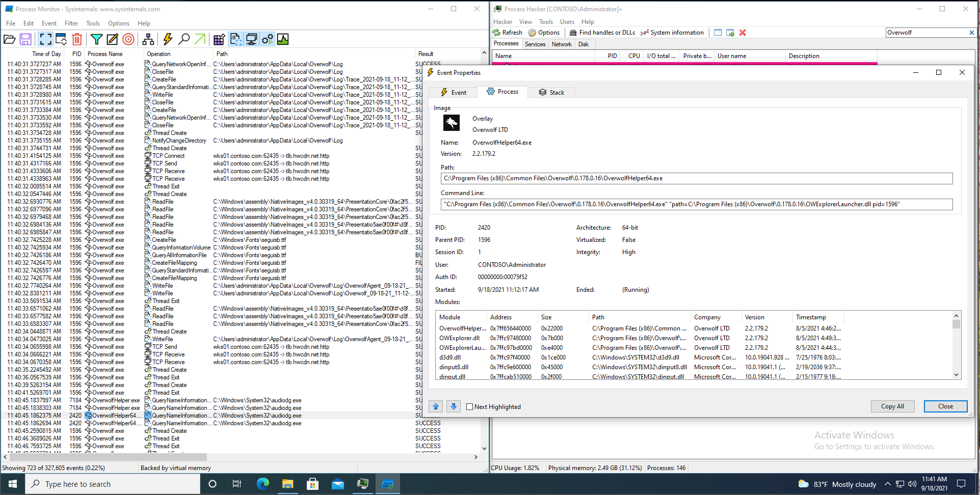This screenshot has width=980, height=495.
Task: Switch to the Network tab
Action: click(562, 44)
